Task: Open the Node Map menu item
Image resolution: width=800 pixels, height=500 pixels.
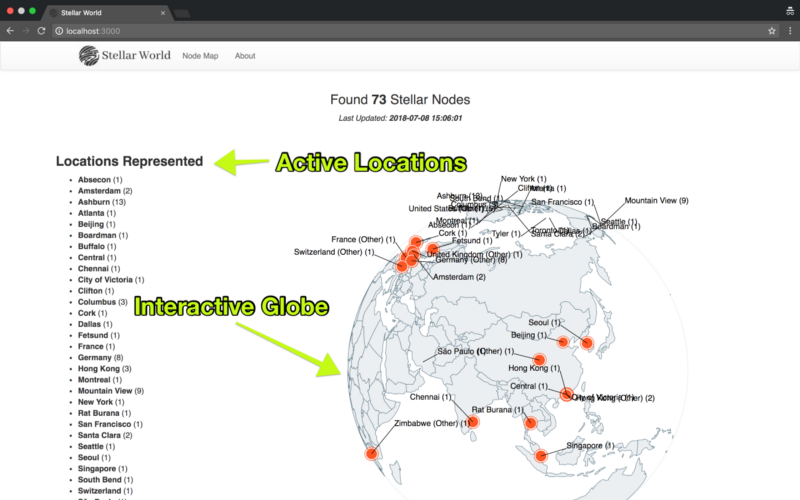Action: pyautogui.click(x=200, y=56)
